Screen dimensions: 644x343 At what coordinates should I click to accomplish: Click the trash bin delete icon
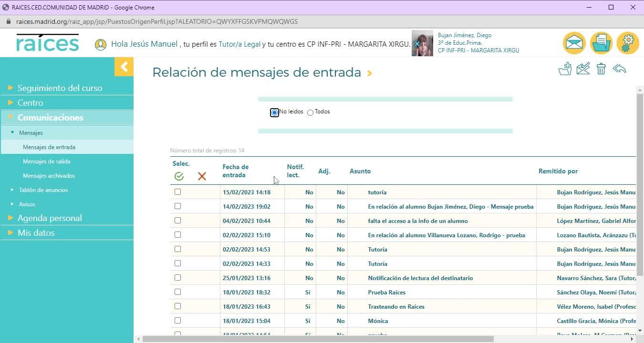tap(601, 69)
